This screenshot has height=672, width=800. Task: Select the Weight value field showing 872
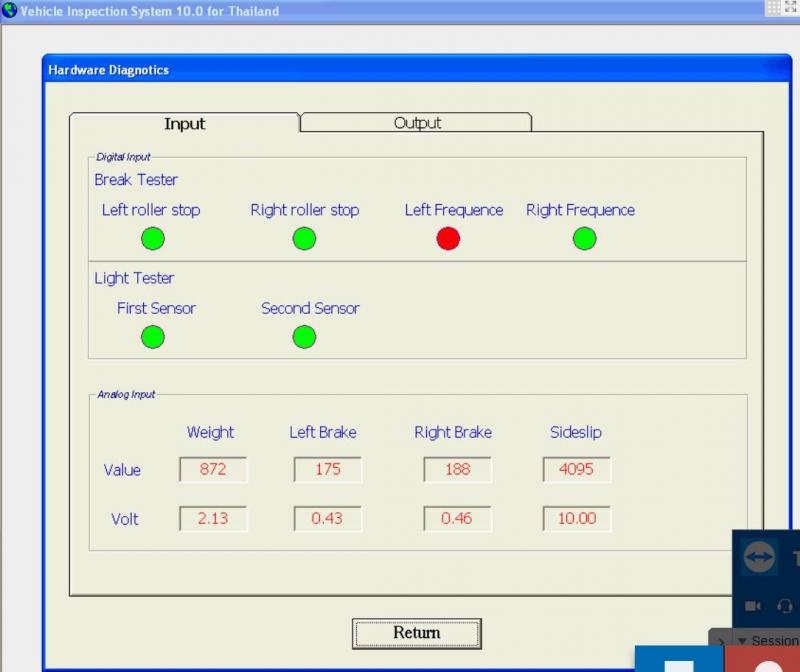click(x=213, y=469)
